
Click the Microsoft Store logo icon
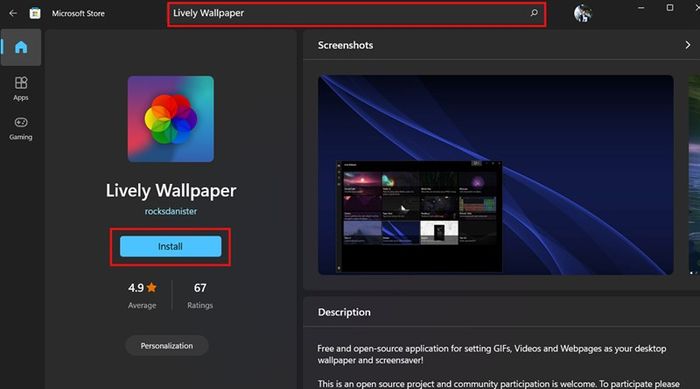tap(35, 13)
